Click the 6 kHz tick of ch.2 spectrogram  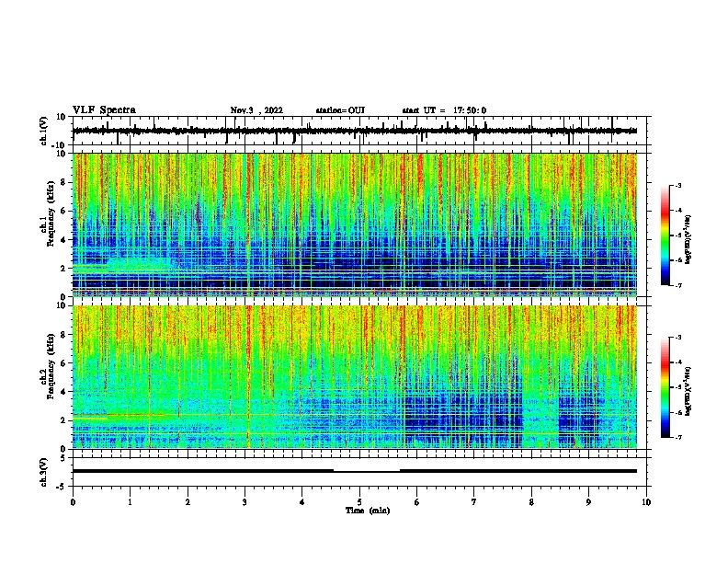pos(63,362)
